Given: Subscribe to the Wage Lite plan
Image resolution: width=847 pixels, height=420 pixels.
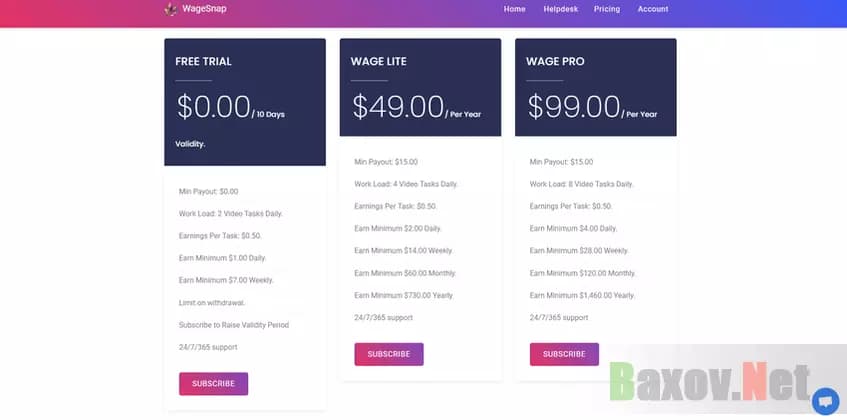Looking at the screenshot, I should click(389, 354).
